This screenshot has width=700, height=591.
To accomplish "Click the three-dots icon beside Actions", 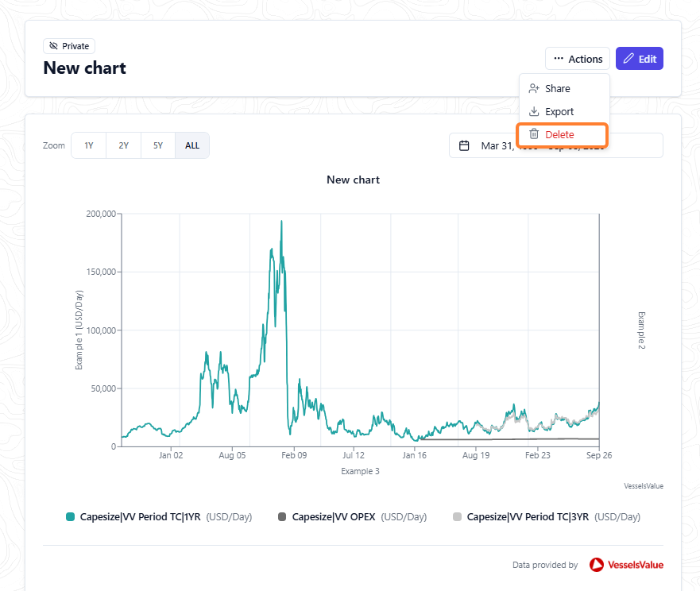I will coord(559,59).
